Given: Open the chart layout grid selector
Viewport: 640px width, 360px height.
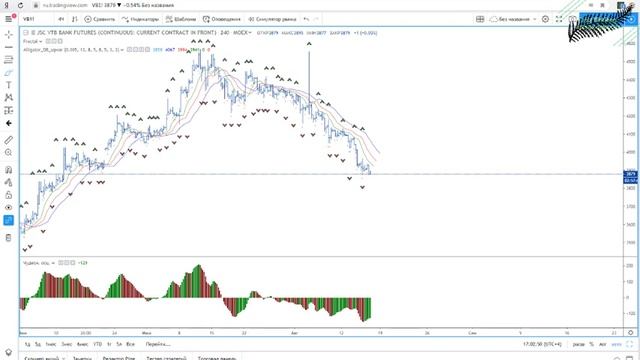Looking at the screenshot, I should click(x=480, y=19).
